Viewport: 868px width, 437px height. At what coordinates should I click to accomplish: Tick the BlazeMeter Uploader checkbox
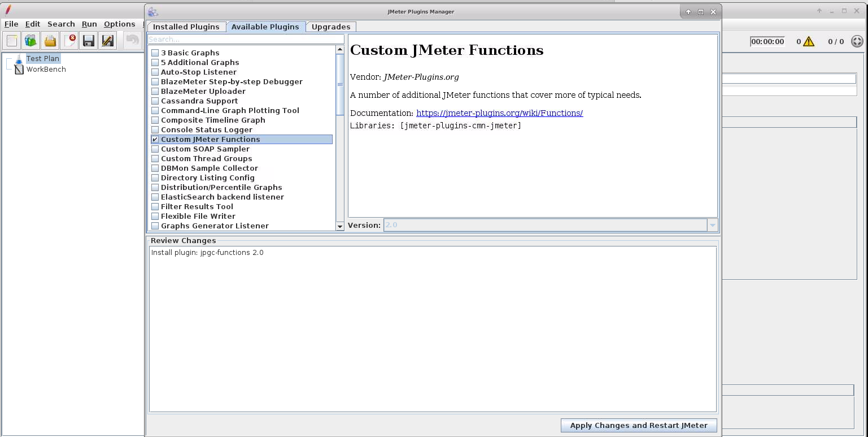[155, 92]
